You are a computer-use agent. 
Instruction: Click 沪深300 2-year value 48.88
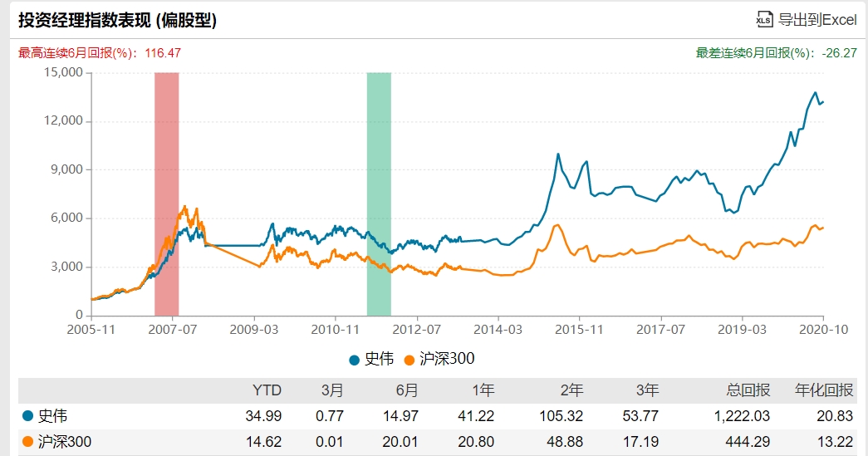click(x=565, y=442)
